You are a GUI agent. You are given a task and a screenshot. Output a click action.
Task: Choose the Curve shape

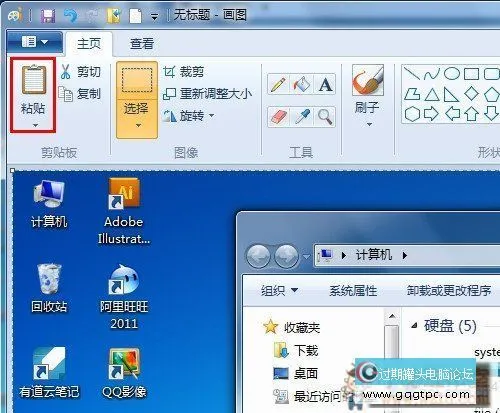432,73
